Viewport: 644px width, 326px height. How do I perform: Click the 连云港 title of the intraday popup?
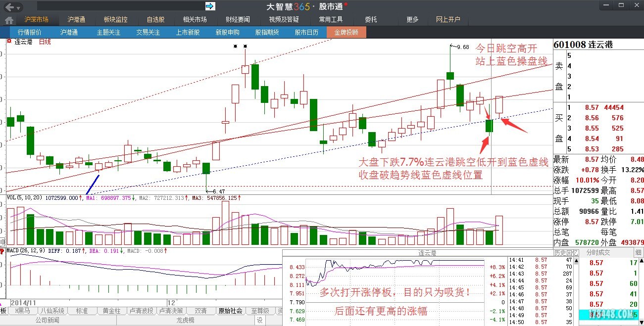(x=427, y=253)
